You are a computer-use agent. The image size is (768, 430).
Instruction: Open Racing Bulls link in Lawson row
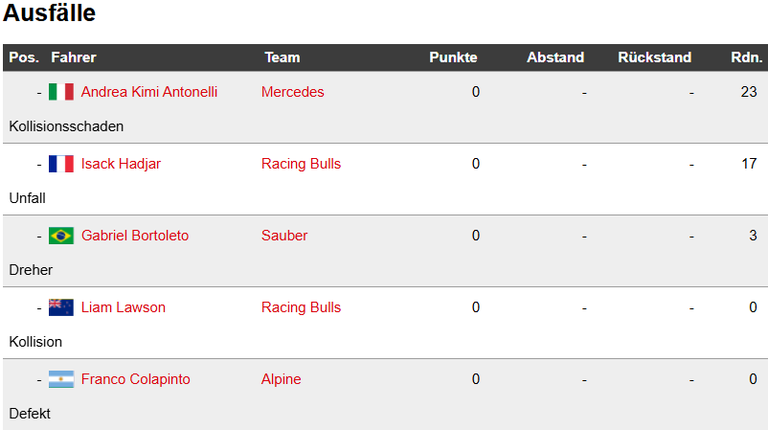point(301,307)
